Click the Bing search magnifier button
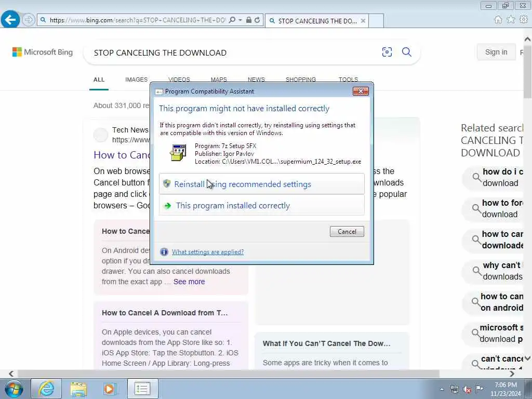The width and height of the screenshot is (532, 399). click(x=406, y=52)
